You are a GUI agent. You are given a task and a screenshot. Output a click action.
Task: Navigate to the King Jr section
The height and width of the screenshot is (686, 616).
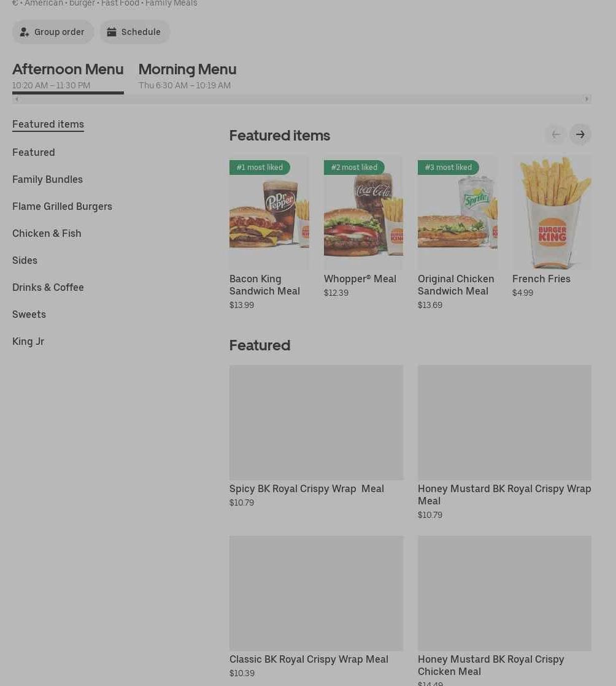pos(28,342)
